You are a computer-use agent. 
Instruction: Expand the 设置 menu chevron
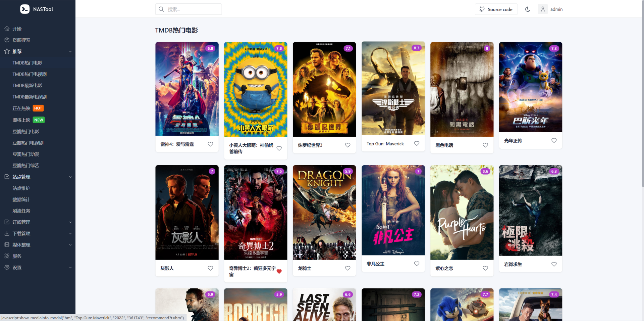click(x=70, y=268)
